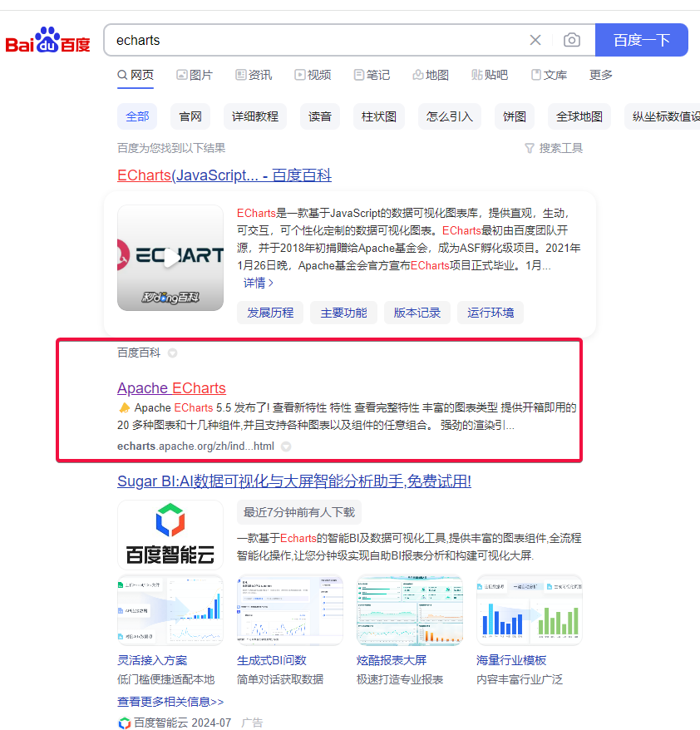The width and height of the screenshot is (700, 730).
Task: Expand the dropdown arrow beside 百度百科 source
Action: point(172,353)
